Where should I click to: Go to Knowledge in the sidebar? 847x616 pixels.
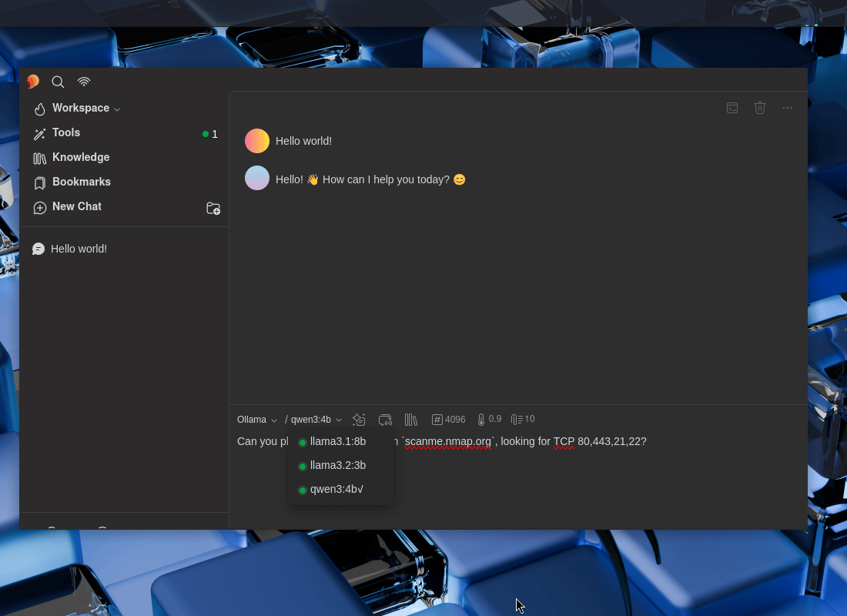(x=80, y=158)
